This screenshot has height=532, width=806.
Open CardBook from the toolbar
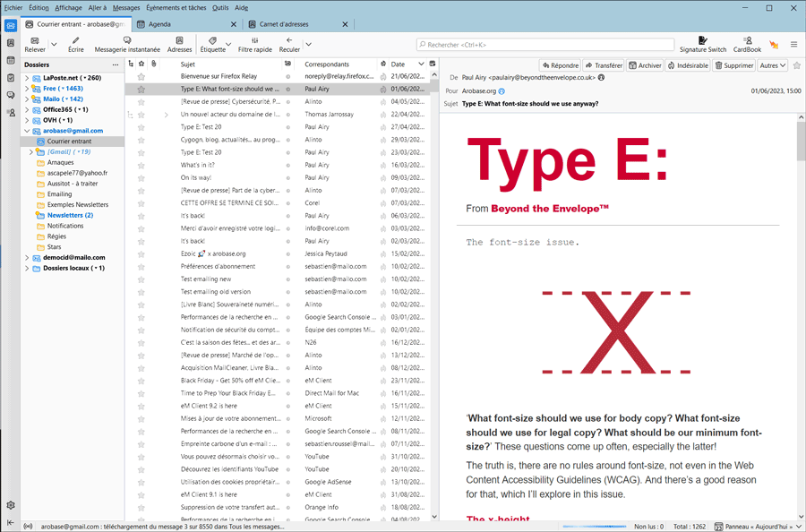747,45
